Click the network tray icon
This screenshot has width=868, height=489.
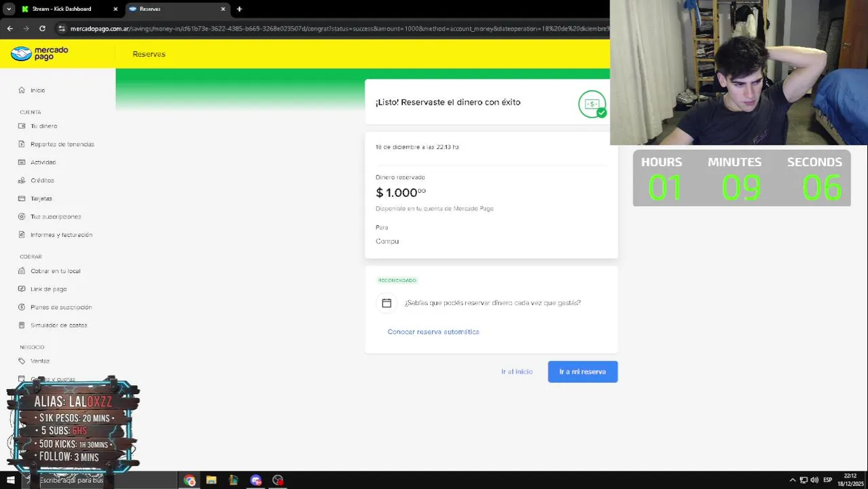803,480
